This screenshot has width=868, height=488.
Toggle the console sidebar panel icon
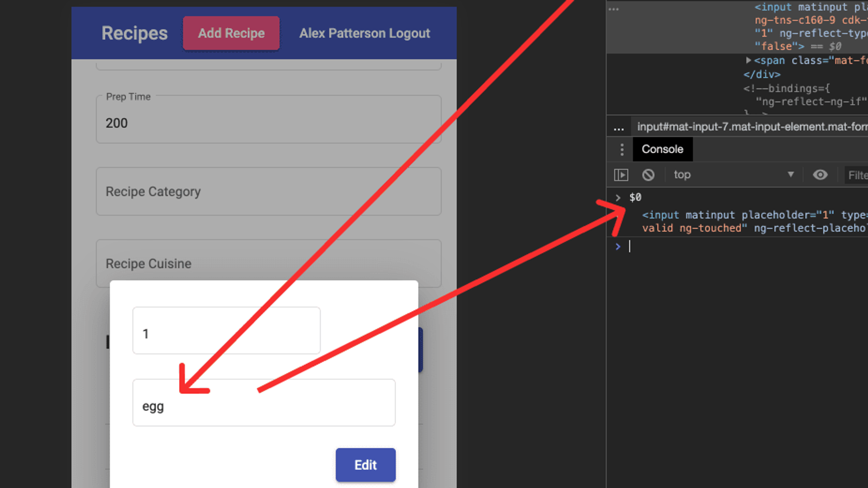click(621, 175)
